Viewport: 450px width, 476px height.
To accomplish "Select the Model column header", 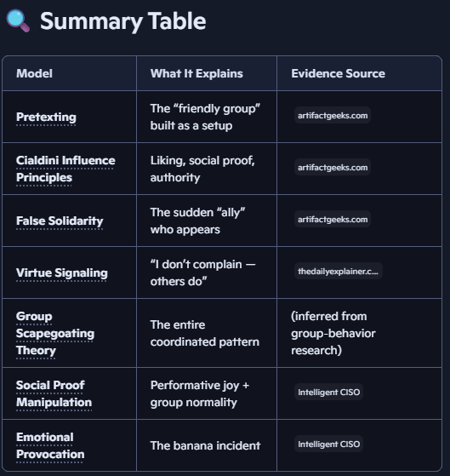I will click(x=34, y=73).
